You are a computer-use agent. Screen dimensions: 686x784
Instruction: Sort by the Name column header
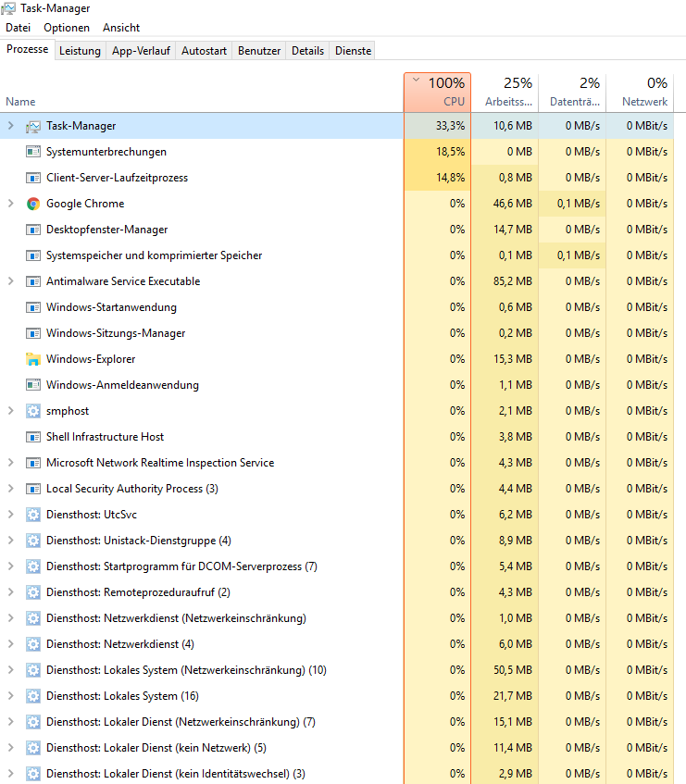[202, 93]
